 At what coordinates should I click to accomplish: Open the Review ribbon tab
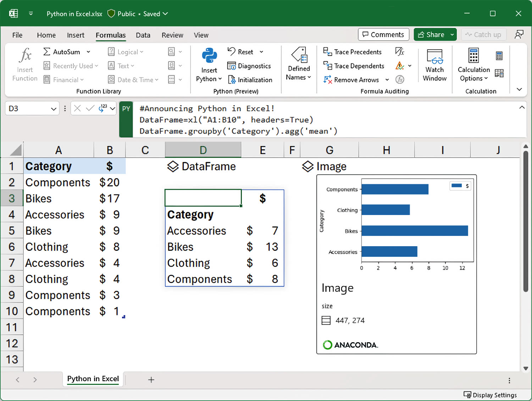point(172,35)
